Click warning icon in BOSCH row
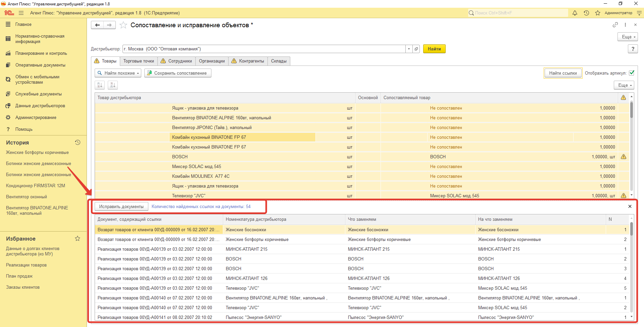 click(x=624, y=157)
